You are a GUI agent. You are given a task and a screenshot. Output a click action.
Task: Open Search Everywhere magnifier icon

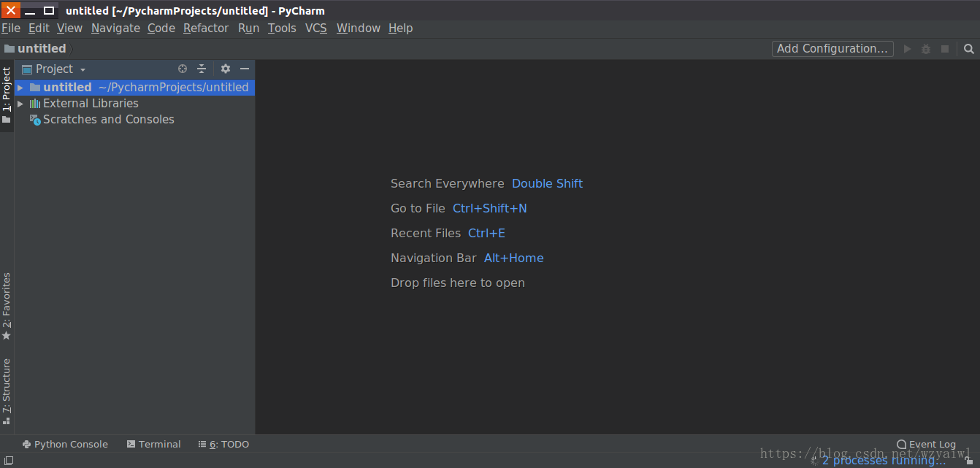click(x=969, y=49)
